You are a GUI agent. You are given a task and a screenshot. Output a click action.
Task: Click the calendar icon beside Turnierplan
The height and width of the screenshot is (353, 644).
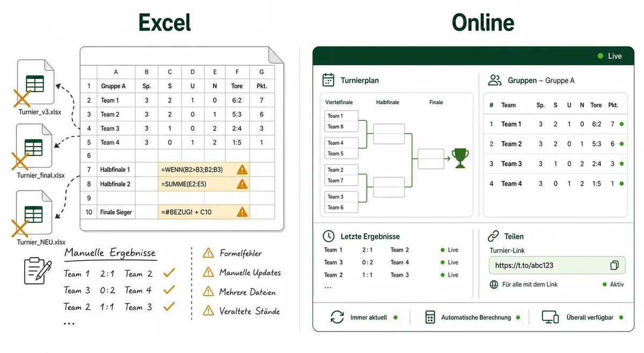coord(328,80)
